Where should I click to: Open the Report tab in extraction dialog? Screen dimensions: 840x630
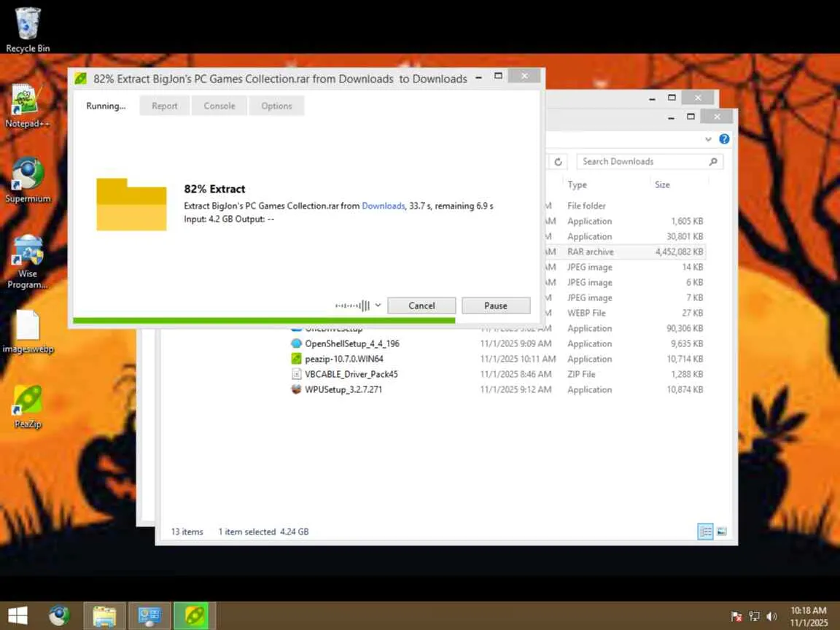tap(165, 106)
